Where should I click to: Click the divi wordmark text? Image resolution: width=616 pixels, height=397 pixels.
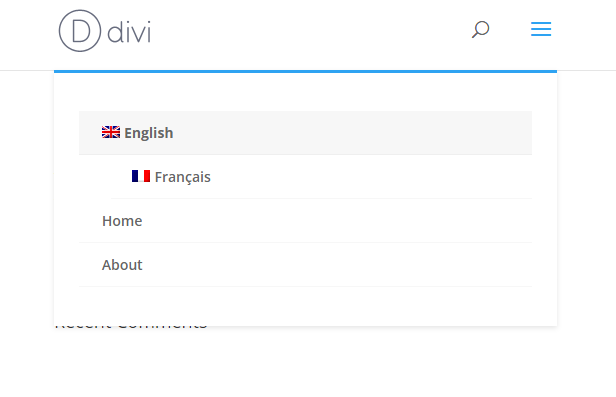(129, 32)
